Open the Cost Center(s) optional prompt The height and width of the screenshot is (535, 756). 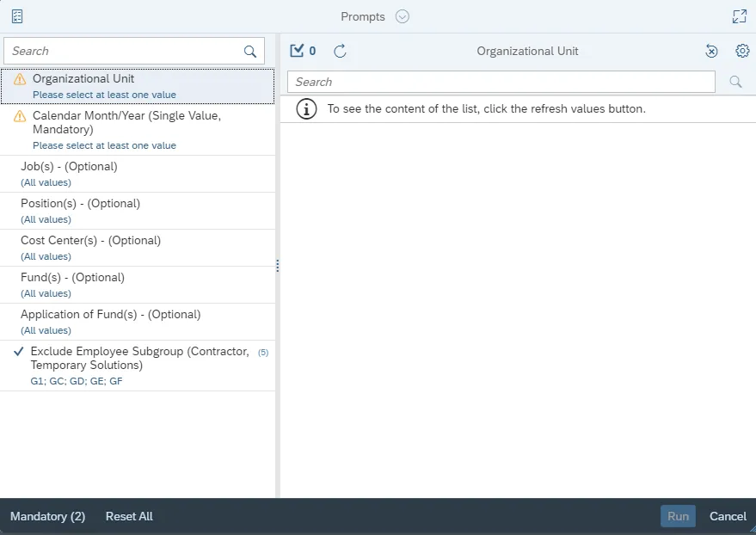tap(138, 248)
